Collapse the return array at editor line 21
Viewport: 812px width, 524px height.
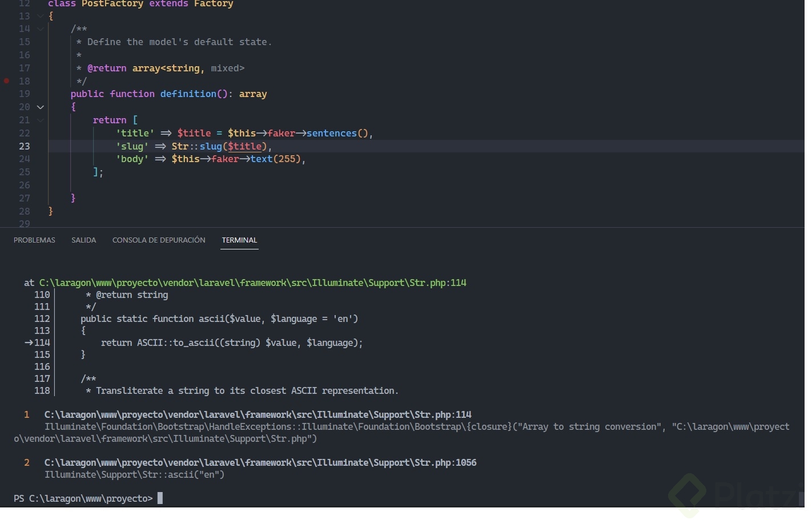tap(41, 120)
